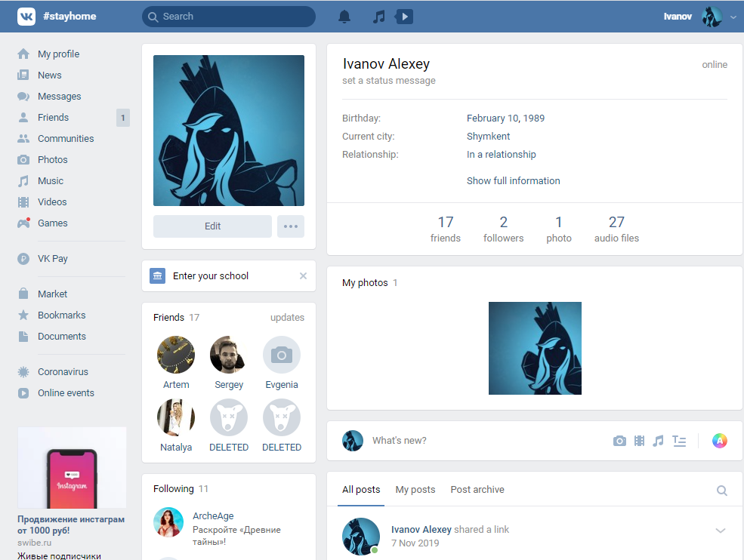Open the ArcheAge community link

click(x=213, y=515)
